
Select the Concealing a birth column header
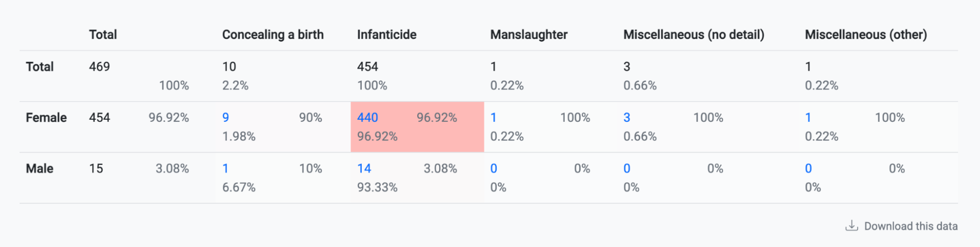tap(273, 34)
